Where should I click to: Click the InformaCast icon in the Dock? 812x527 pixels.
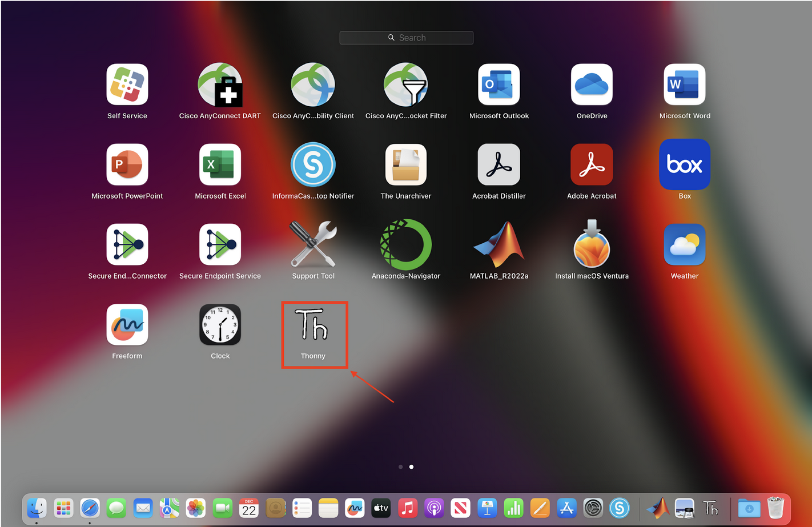click(x=619, y=508)
